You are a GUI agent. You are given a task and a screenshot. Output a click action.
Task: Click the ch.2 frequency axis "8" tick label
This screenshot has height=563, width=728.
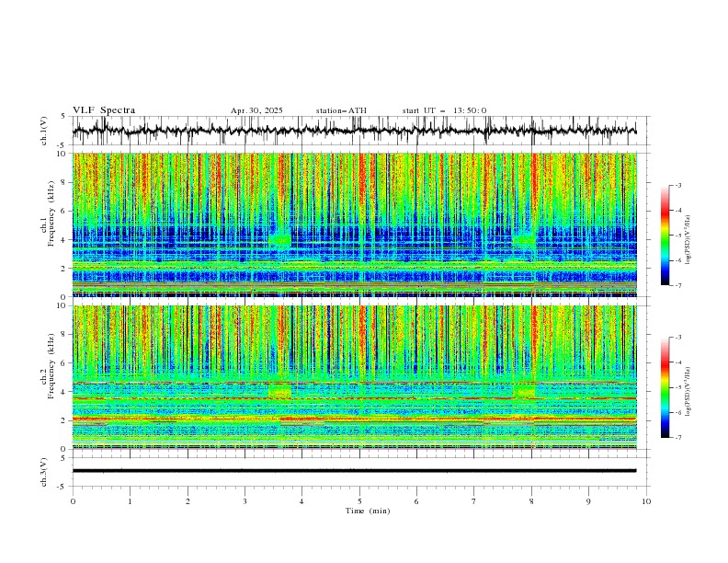[x=64, y=335]
